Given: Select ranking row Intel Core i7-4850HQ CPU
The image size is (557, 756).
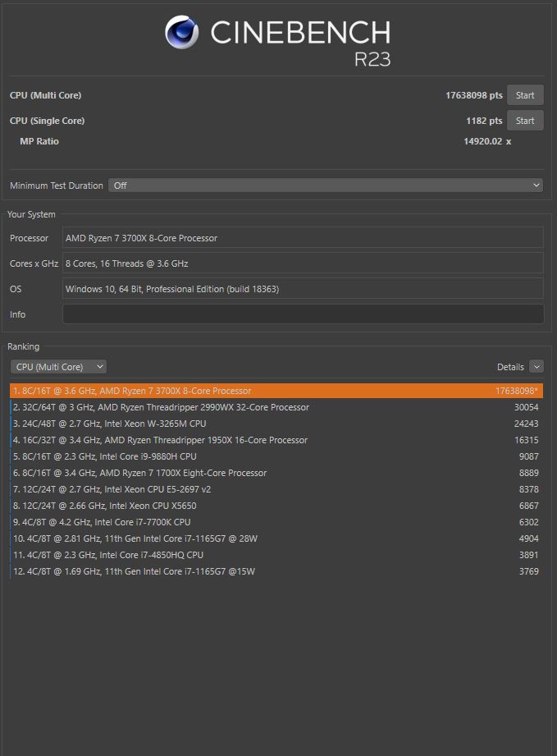Looking at the screenshot, I should pos(276,555).
